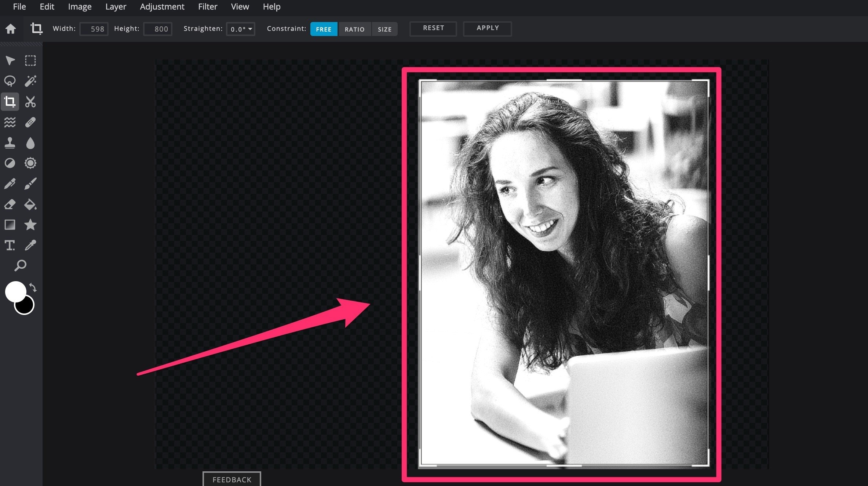Screen dimensions: 868x486
Task: Select the Magic Wand tool
Action: coord(30,81)
